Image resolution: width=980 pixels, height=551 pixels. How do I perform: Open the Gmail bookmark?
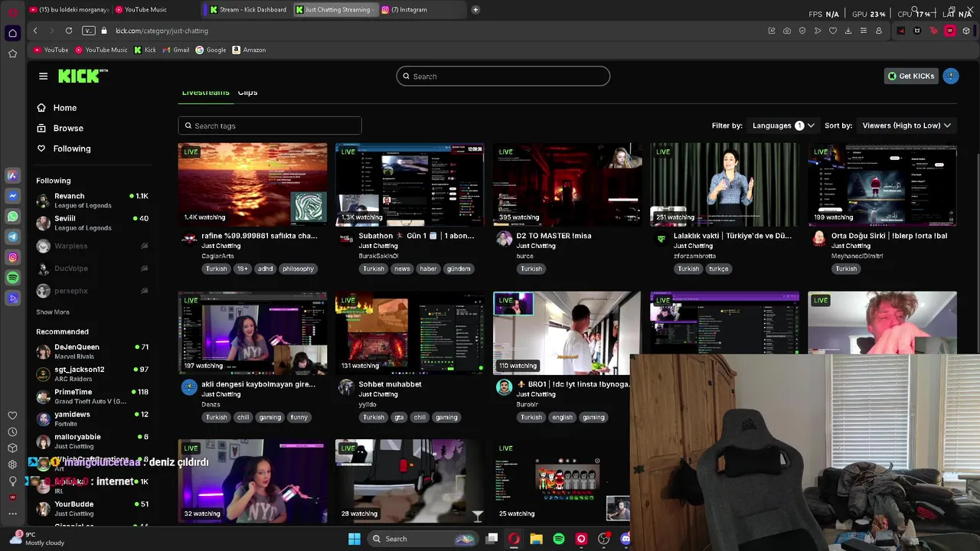pos(175,50)
